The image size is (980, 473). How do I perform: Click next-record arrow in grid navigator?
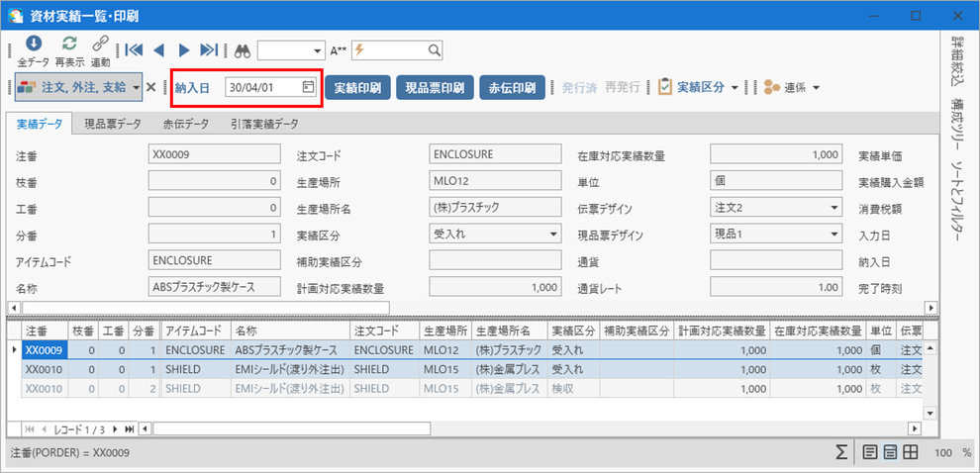click(x=115, y=428)
